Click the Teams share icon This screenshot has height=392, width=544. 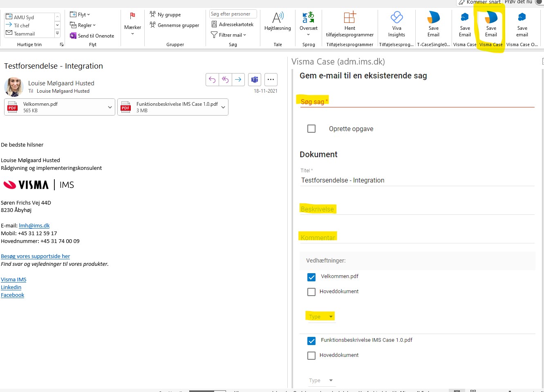(x=255, y=80)
